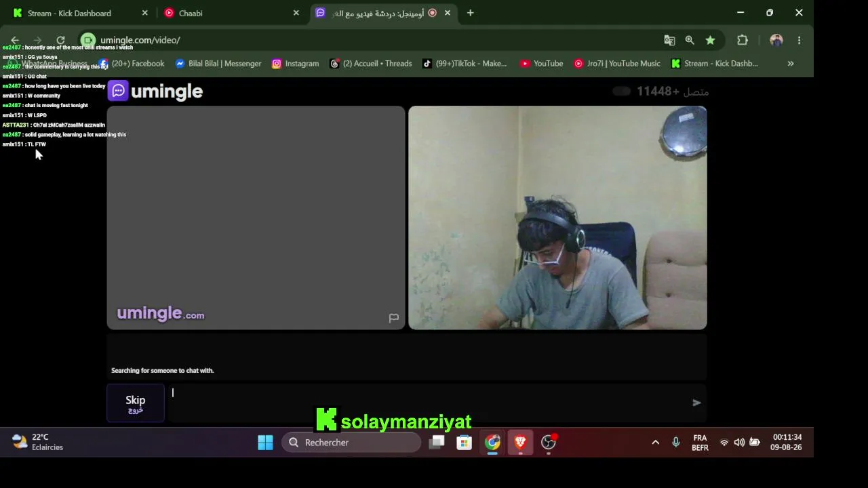Open the Windows Start menu
Screen dimensions: 868x488
(265, 443)
